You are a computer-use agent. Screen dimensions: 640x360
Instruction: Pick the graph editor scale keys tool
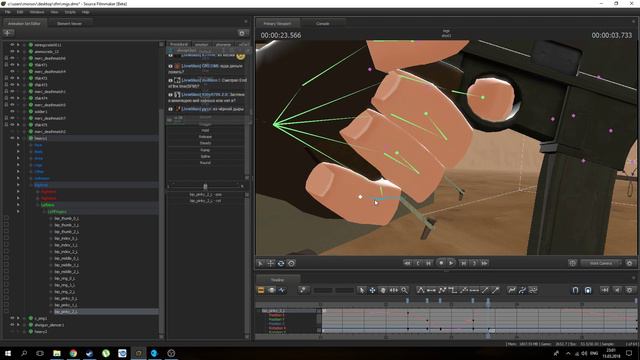(x=393, y=290)
